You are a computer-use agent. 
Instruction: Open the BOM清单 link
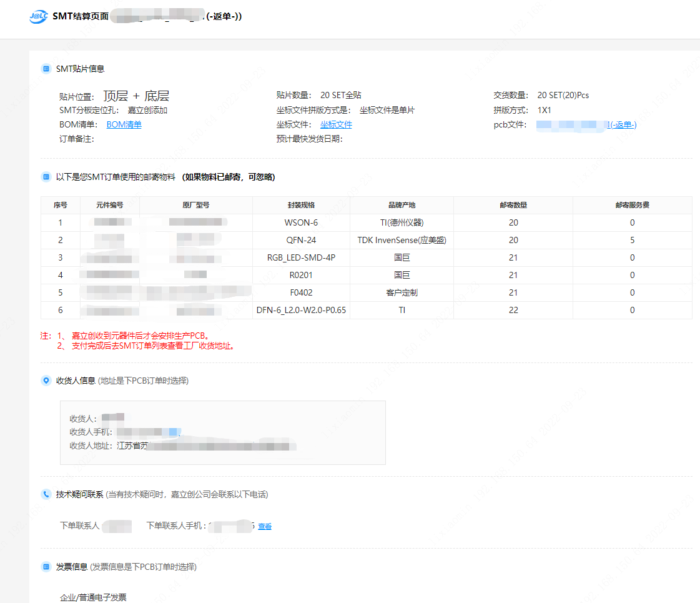click(x=124, y=124)
